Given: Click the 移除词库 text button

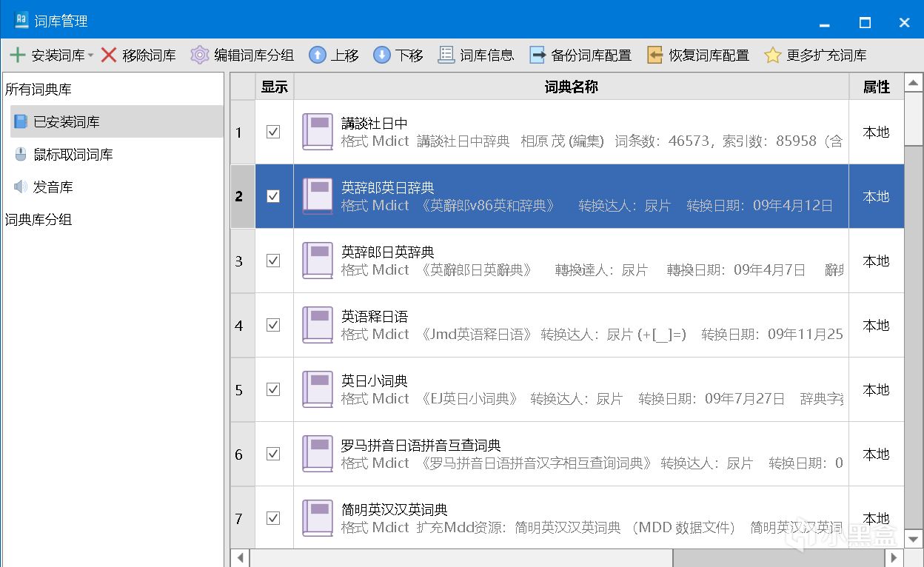Looking at the screenshot, I should tap(149, 56).
